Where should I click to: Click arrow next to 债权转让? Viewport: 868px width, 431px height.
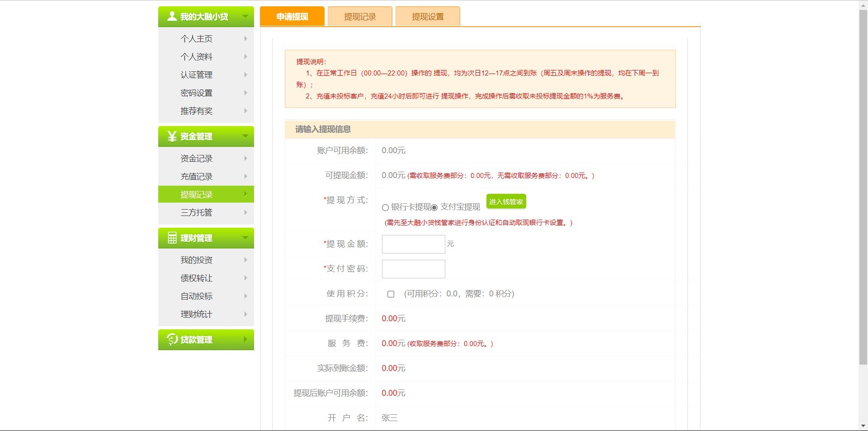[245, 278]
